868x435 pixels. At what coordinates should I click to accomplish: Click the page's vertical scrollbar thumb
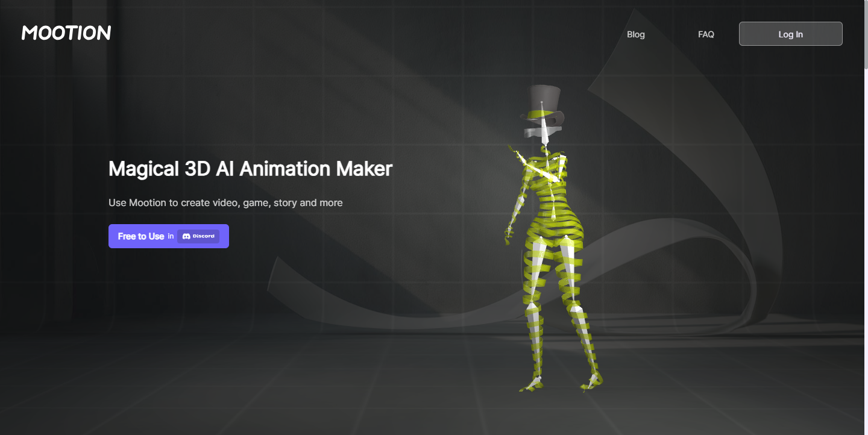coord(866,36)
